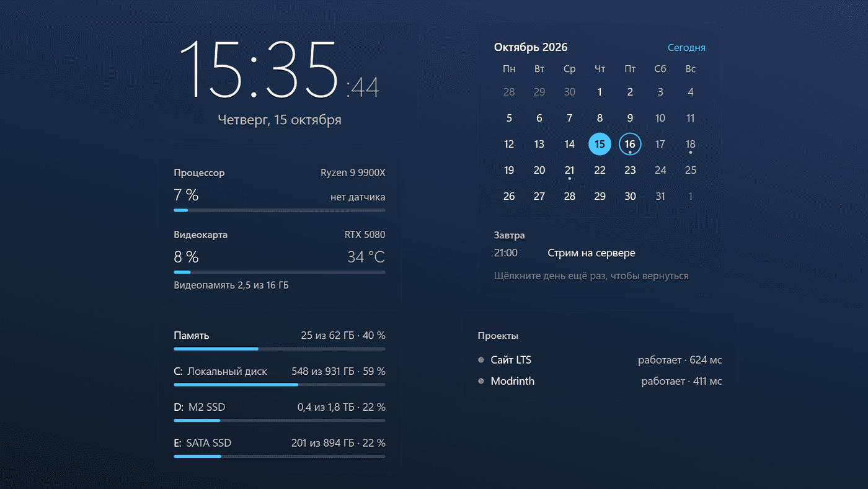Click the memory value 25 из 62 ГБ
Image resolution: width=868 pixels, height=489 pixels.
327,336
